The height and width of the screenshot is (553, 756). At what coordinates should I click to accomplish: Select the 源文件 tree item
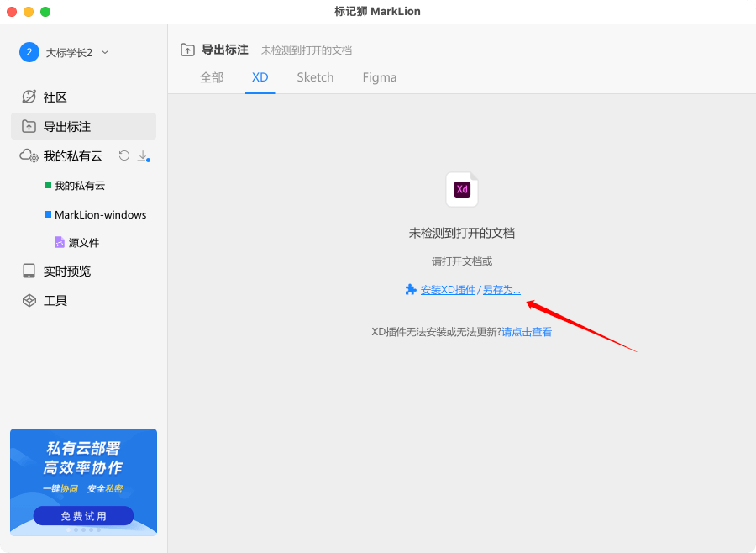click(82, 242)
